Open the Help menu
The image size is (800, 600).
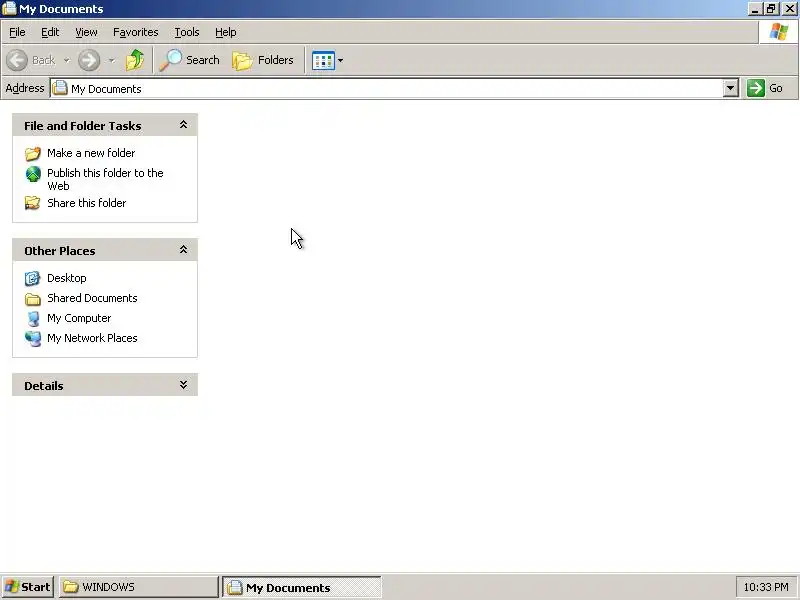pos(226,32)
